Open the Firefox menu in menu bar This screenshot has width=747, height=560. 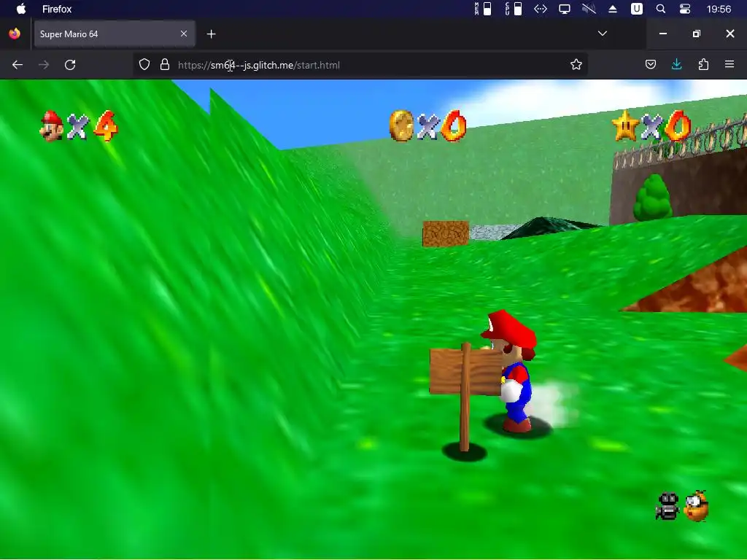point(57,9)
